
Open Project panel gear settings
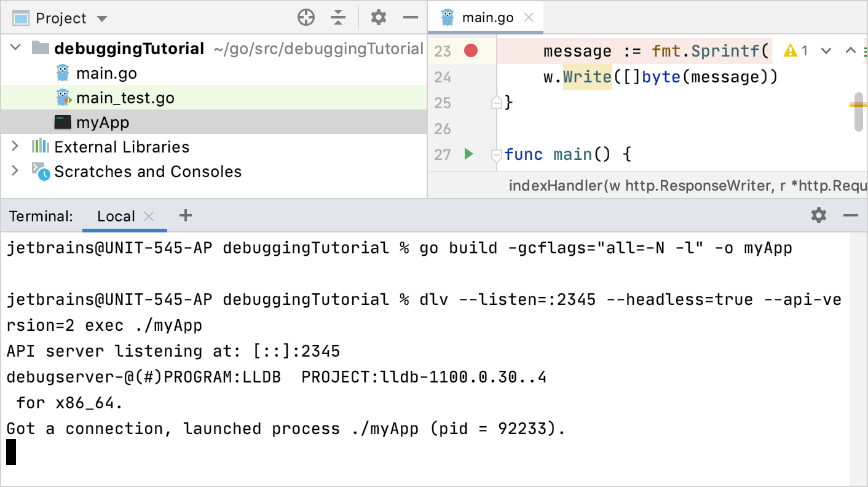tap(379, 18)
